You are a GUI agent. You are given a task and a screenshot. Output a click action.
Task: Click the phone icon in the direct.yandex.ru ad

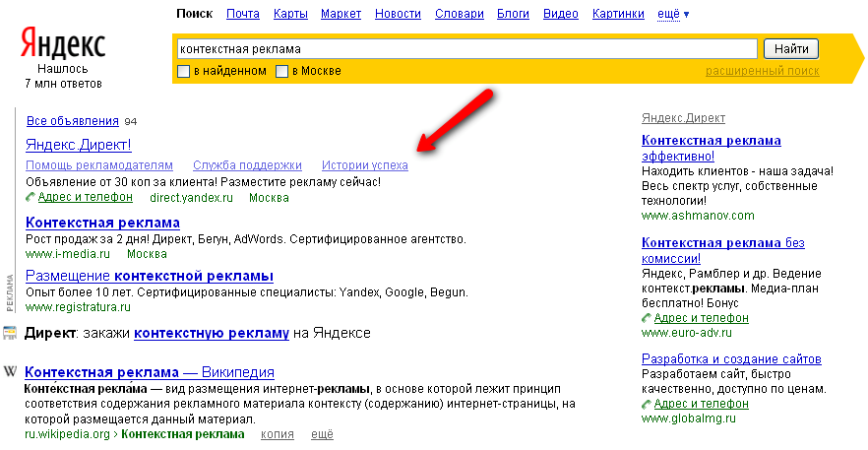pyautogui.click(x=31, y=197)
